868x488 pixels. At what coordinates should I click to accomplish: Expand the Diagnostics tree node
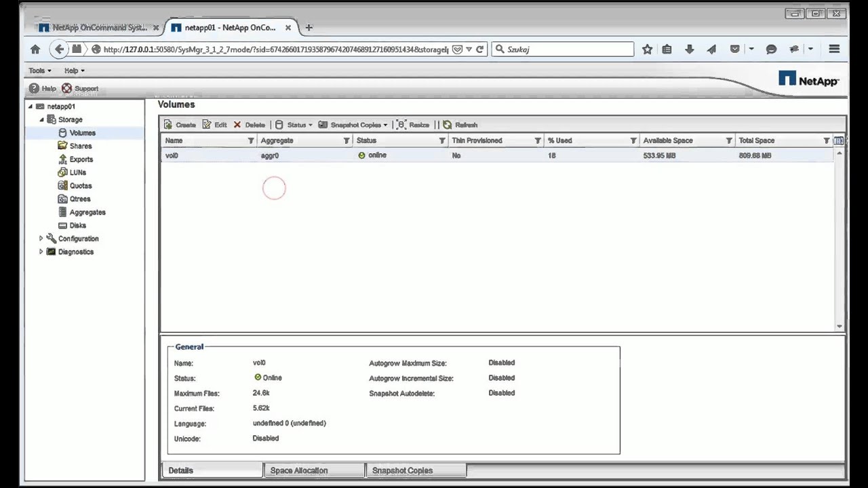(41, 251)
